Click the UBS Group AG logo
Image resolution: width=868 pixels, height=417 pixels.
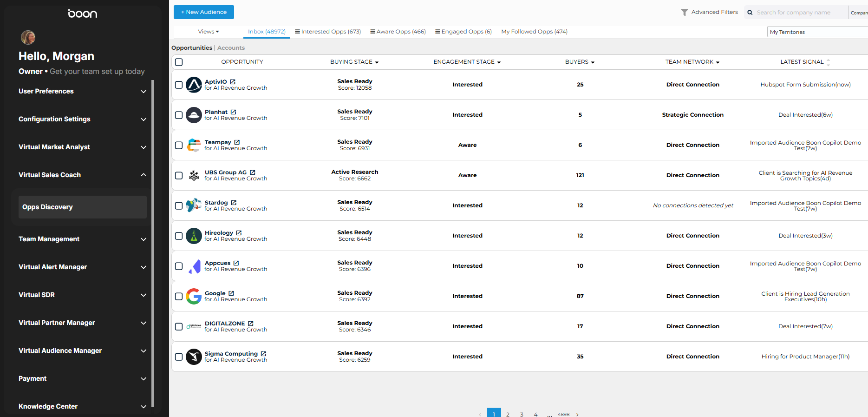tap(194, 175)
